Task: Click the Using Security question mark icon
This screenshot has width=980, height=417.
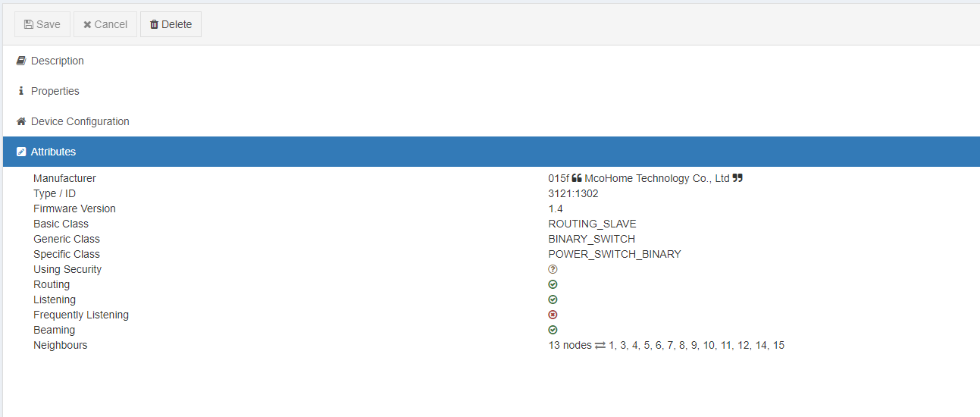Action: click(553, 269)
